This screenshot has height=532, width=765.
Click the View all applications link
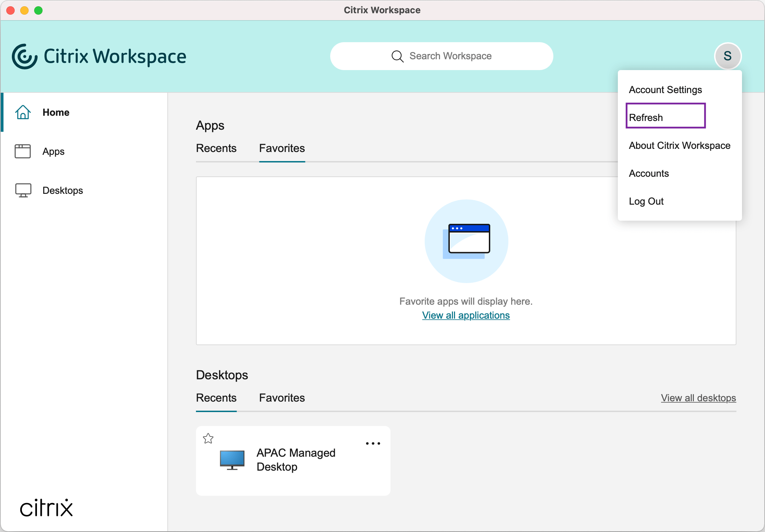click(x=466, y=316)
